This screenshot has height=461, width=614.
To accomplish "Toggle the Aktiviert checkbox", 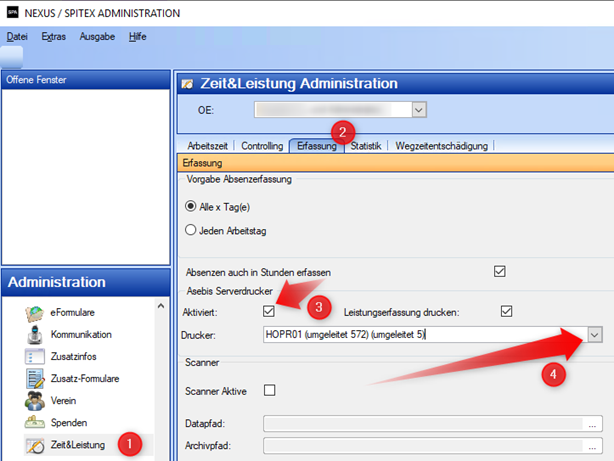I will (269, 311).
